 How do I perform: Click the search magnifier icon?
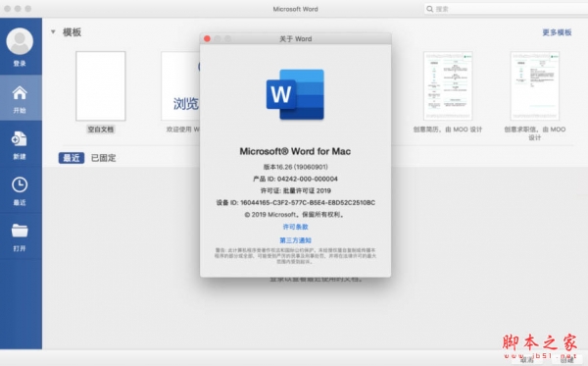click(430, 9)
